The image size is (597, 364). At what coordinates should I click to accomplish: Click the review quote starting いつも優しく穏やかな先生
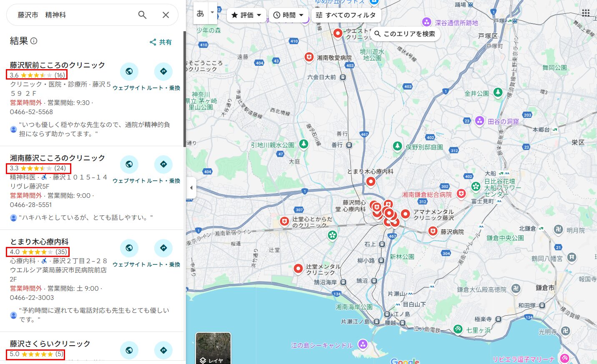[94, 129]
